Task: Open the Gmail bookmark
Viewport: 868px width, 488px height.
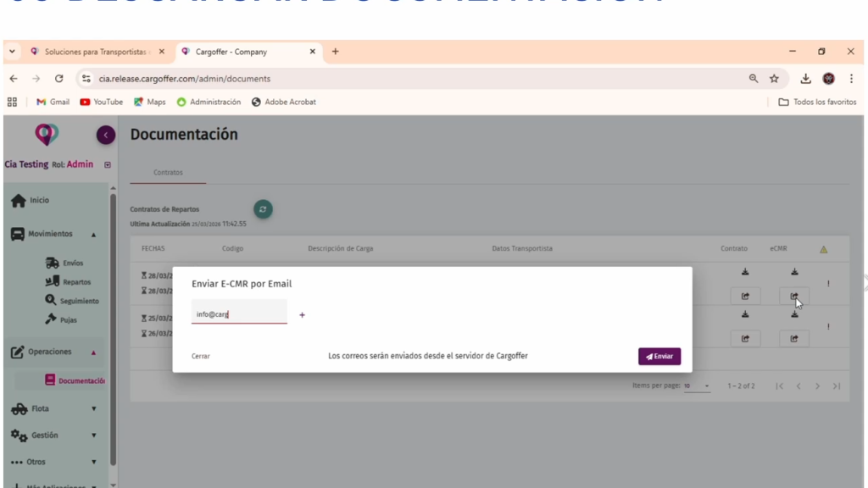Action: pos(53,102)
